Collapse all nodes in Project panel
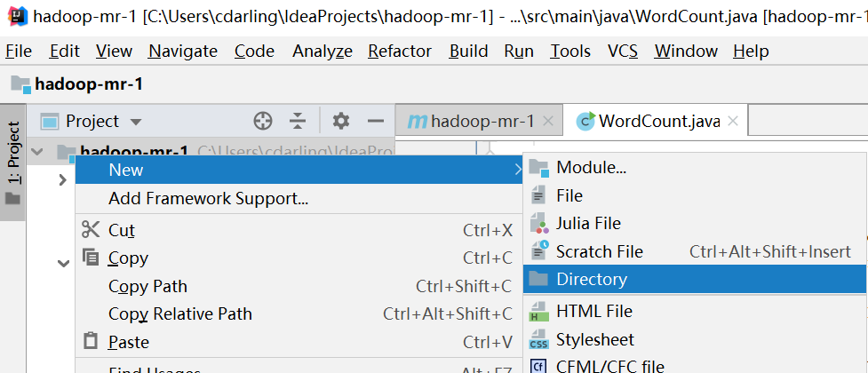The height and width of the screenshot is (373, 868). 298,121
